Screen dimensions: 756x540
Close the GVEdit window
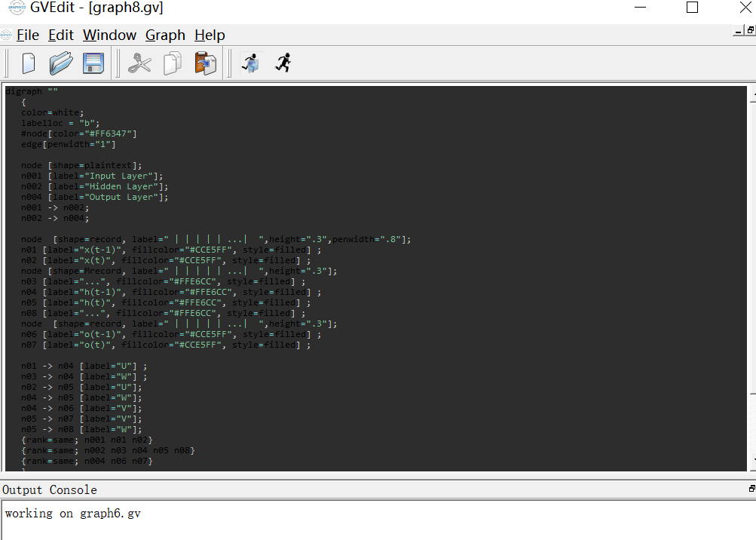point(745,8)
